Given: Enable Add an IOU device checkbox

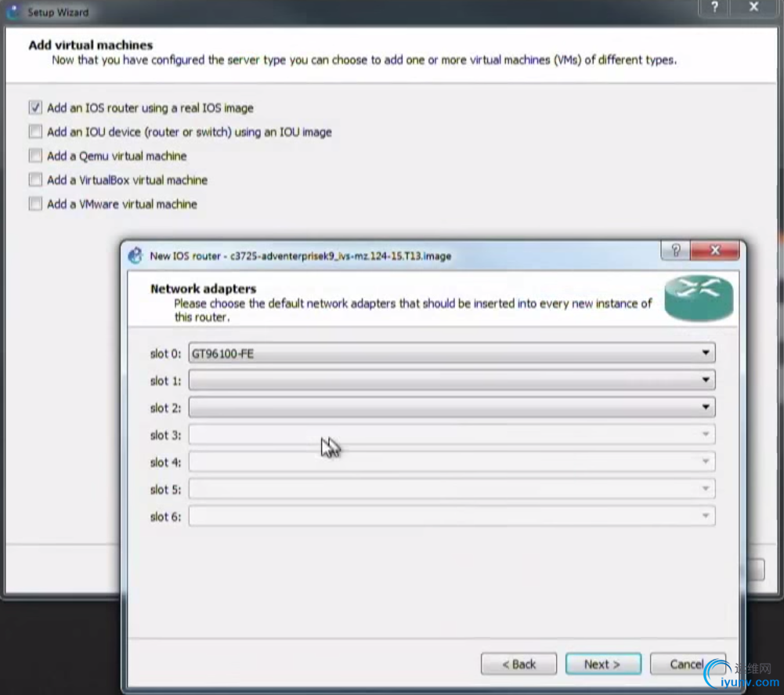Looking at the screenshot, I should [35, 132].
